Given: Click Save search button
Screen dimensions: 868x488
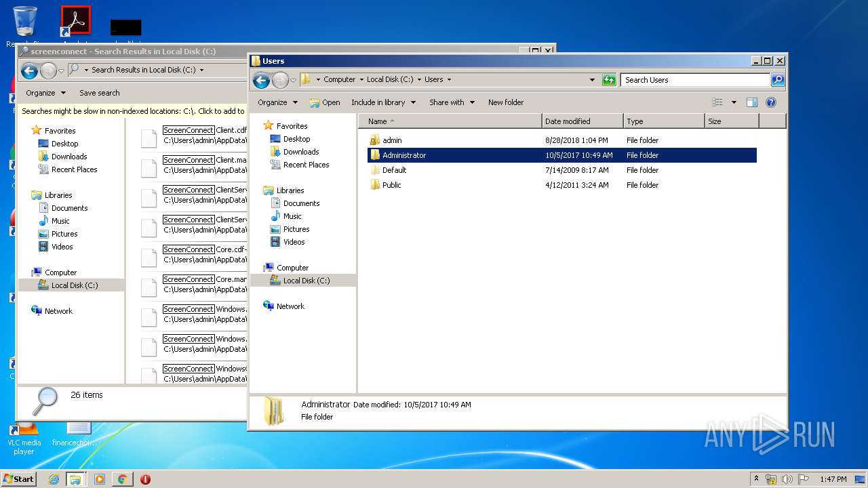Looking at the screenshot, I should coord(99,93).
